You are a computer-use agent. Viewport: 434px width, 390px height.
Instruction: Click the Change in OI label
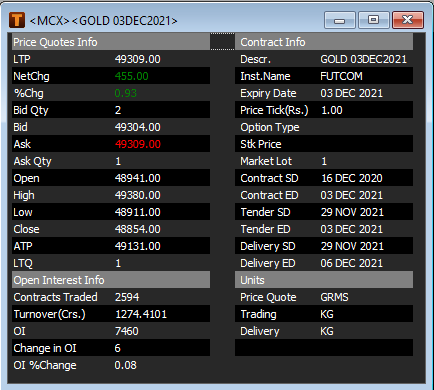(x=45, y=348)
